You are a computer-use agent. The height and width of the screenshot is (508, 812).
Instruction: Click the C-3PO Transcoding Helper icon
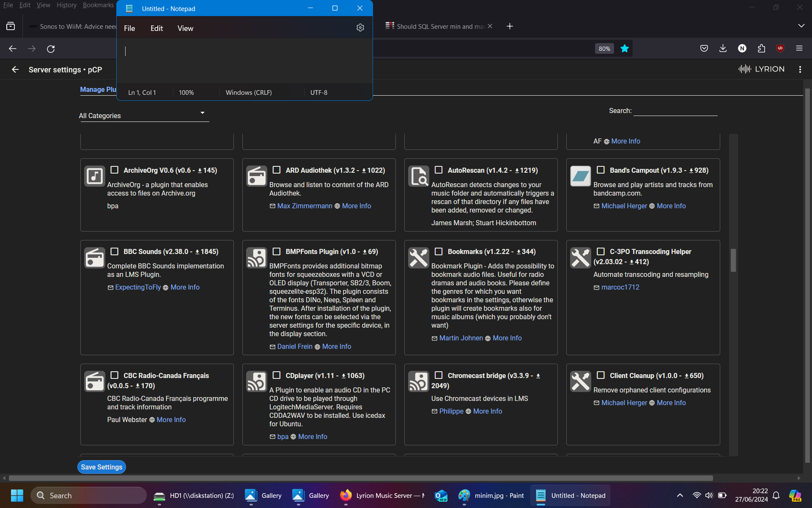tap(581, 257)
